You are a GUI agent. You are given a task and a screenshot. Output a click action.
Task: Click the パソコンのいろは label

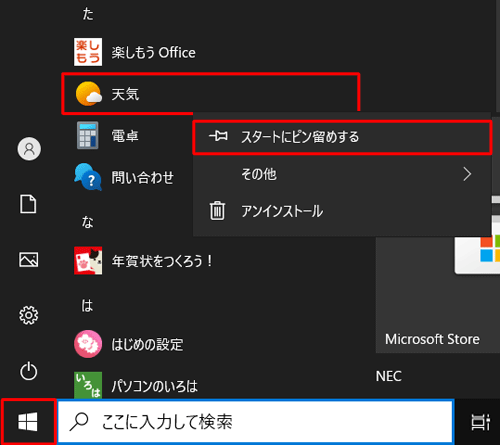coord(154,386)
